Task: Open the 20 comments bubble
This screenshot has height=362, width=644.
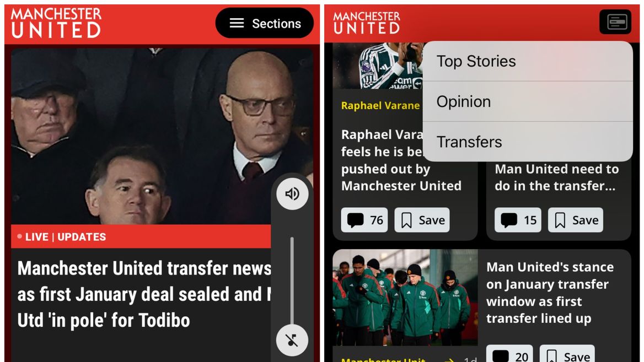Action: [x=509, y=354]
